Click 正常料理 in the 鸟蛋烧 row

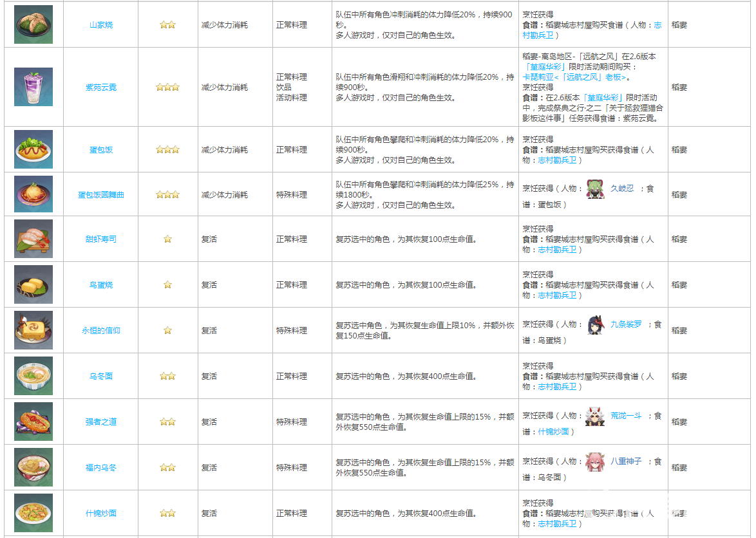[x=292, y=285]
